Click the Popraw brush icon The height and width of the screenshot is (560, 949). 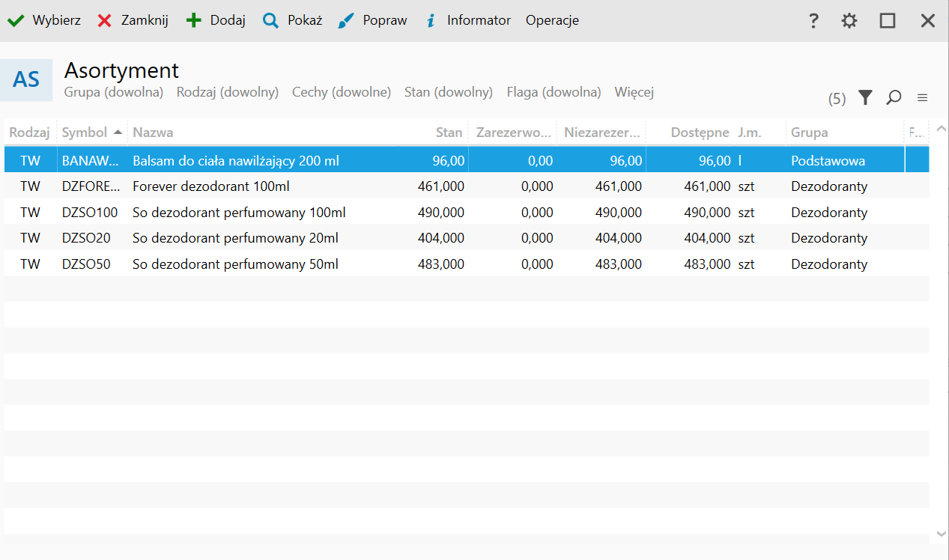tap(345, 21)
